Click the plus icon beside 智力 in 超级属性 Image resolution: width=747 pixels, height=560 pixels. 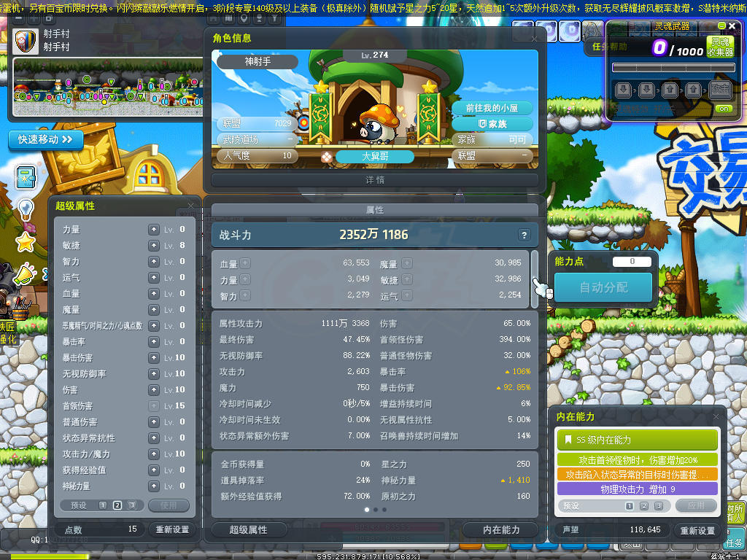point(153,262)
